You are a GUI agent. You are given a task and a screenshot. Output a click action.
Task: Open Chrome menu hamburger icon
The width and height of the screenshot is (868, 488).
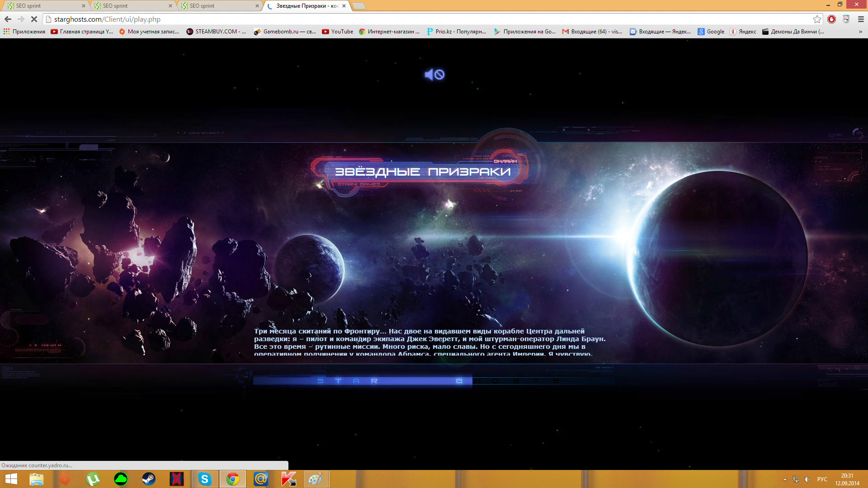(x=861, y=19)
